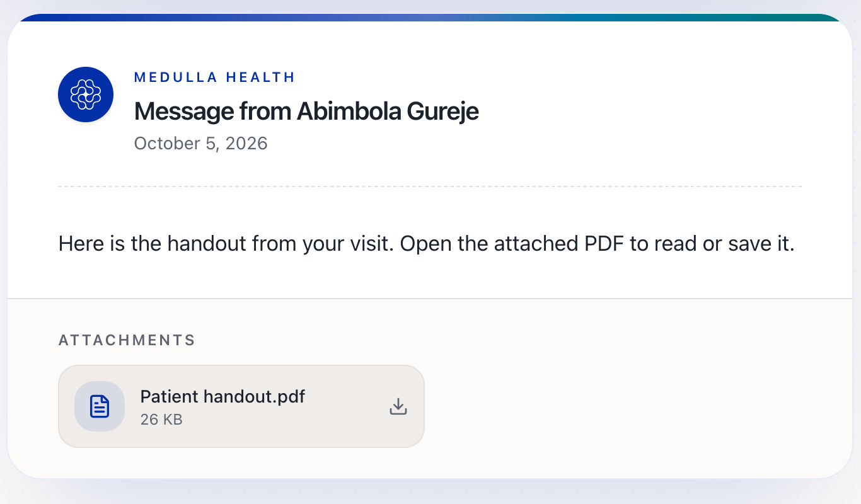Image resolution: width=861 pixels, height=504 pixels.
Task: Click the 26 KB file size label
Action: 161,420
